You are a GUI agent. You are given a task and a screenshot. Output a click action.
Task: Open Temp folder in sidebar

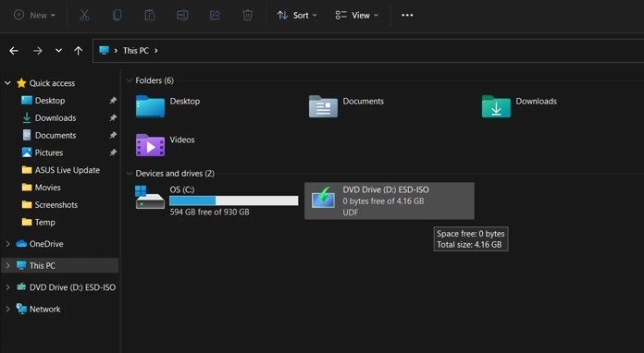[x=44, y=222]
